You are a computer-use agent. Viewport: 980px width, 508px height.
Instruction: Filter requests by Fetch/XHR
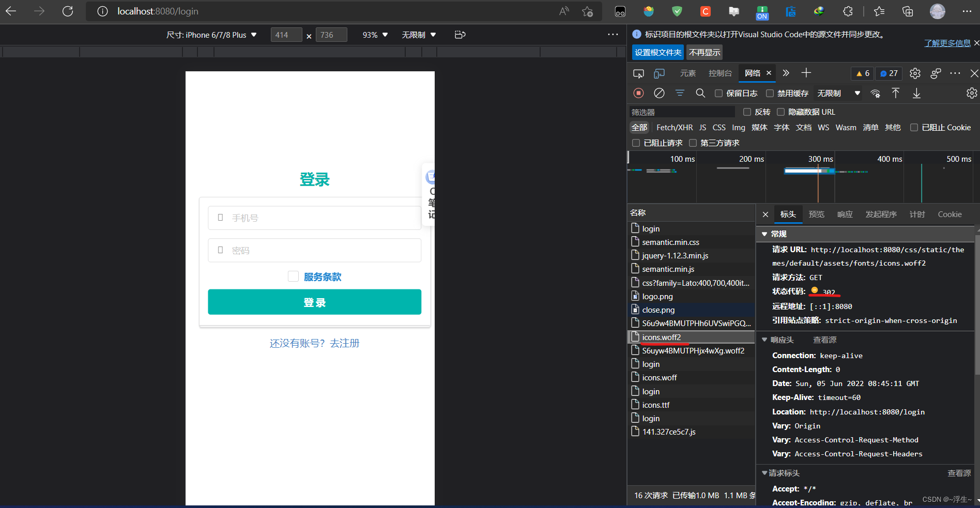675,127
